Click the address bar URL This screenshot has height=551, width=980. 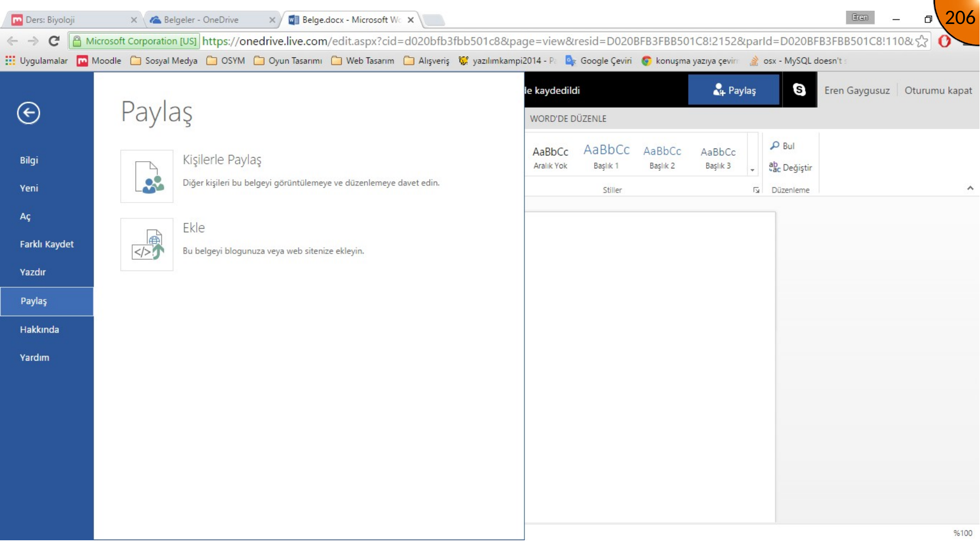click(557, 41)
